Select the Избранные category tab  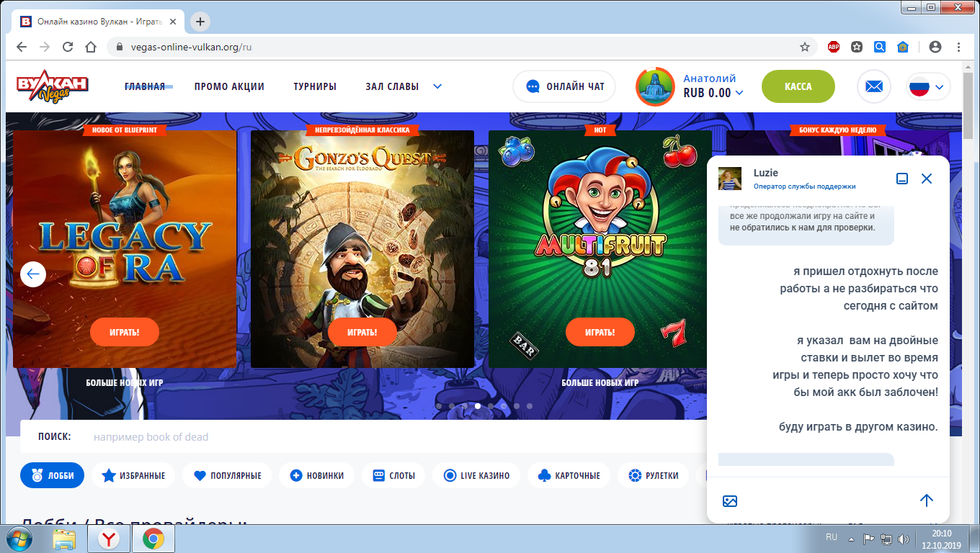(133, 475)
